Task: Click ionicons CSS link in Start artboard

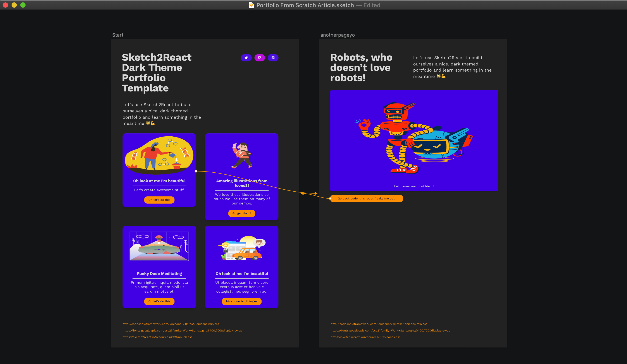Action: click(x=171, y=324)
